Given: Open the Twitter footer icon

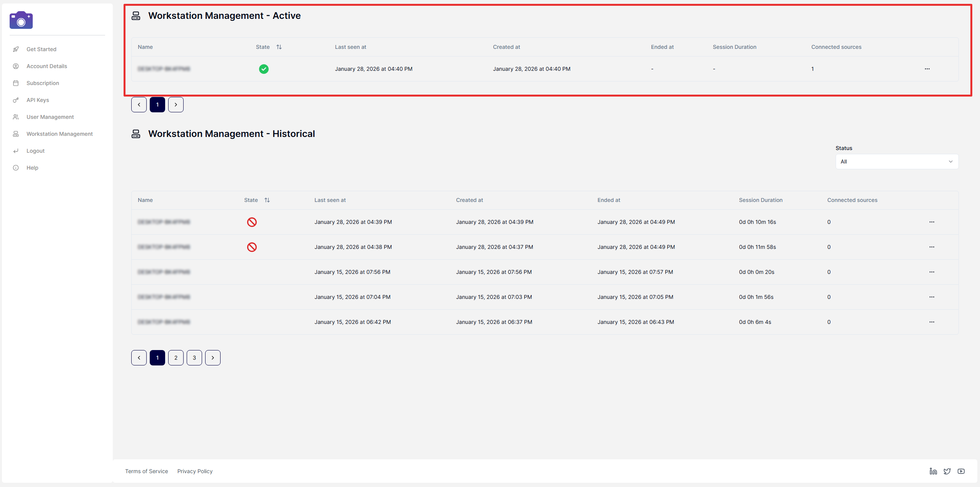Looking at the screenshot, I should coord(947,471).
